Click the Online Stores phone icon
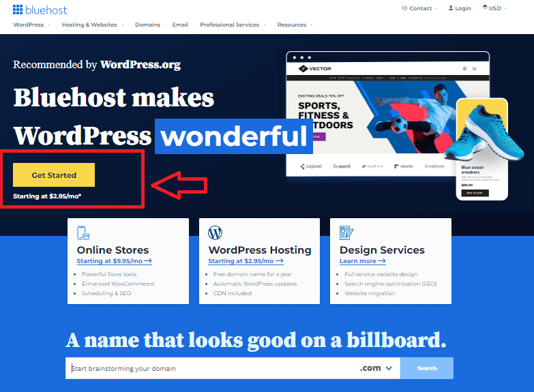534x392 pixels. coord(83,233)
